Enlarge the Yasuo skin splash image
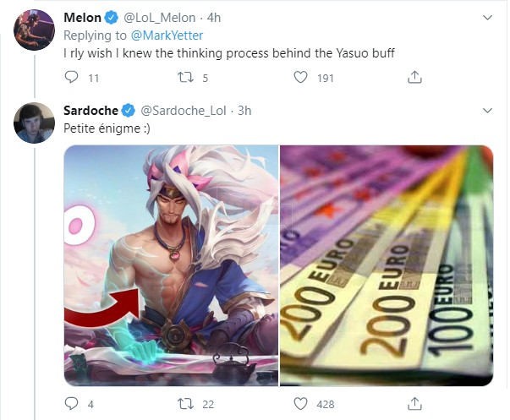 pos(171,265)
